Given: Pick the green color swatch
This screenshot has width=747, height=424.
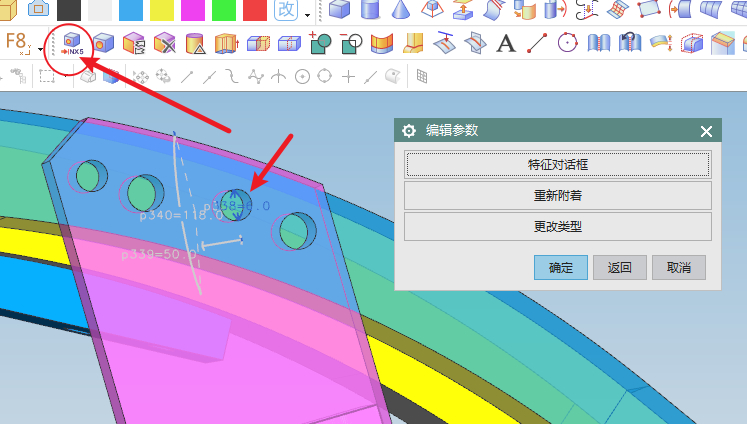Looking at the screenshot, I should coord(224,10).
